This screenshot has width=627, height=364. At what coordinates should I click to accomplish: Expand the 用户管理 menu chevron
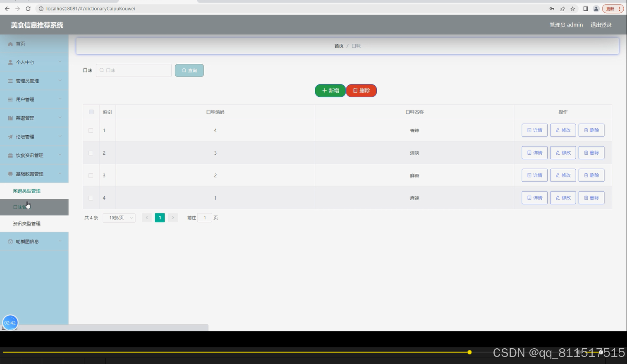60,99
